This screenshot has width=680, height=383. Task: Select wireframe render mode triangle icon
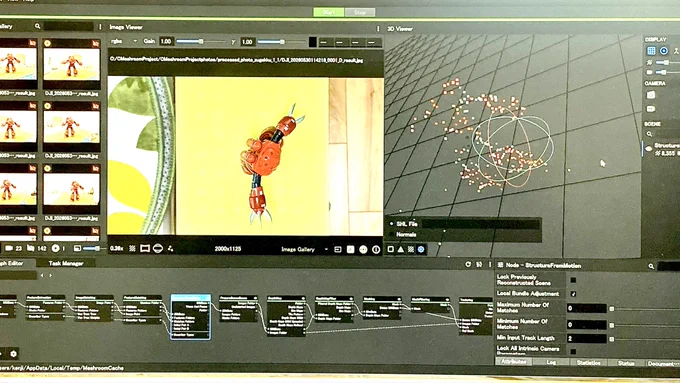(401, 249)
